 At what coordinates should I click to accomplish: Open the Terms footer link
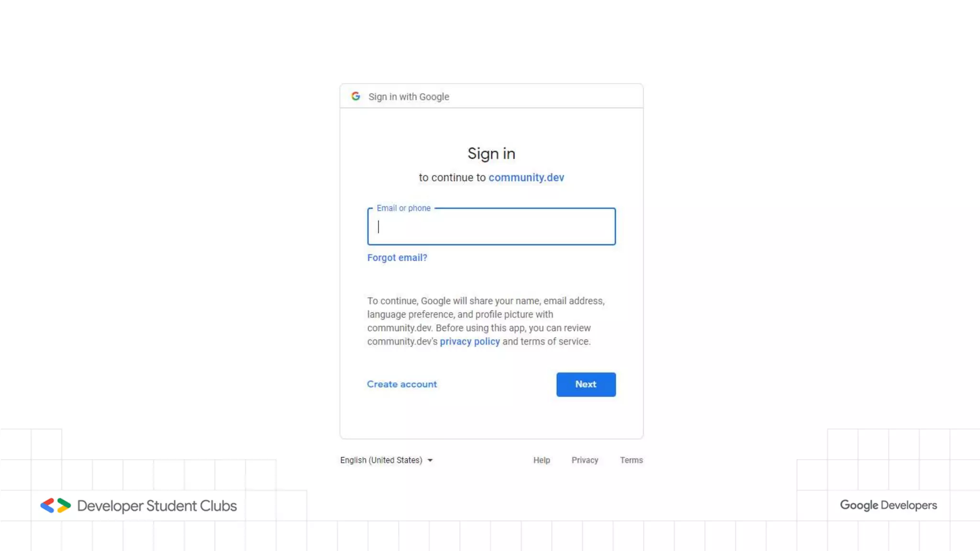click(x=631, y=460)
